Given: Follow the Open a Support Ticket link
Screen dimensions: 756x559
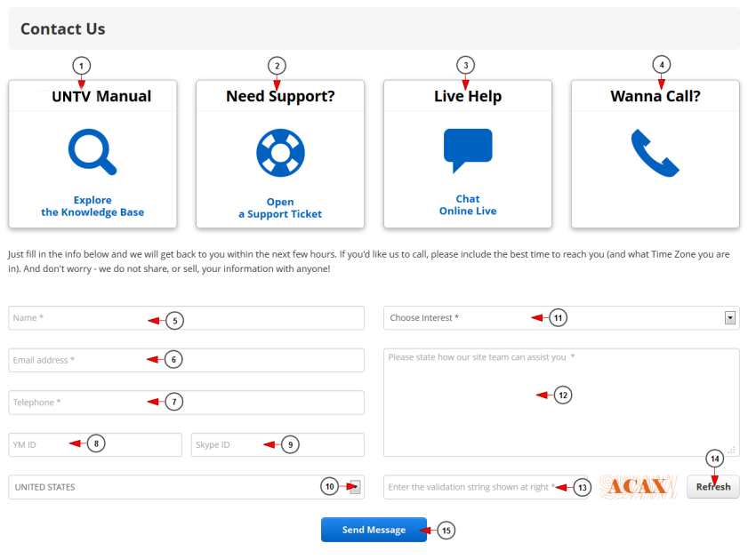Looking at the screenshot, I should click(x=280, y=208).
